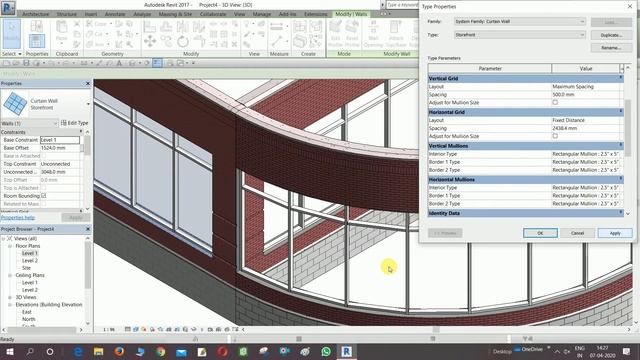
Task: Open the Annotate ribbon tab
Action: coord(115,14)
